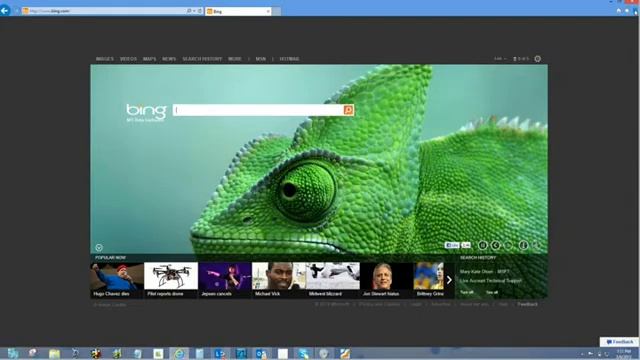Open a new blank browser tab

tap(277, 11)
